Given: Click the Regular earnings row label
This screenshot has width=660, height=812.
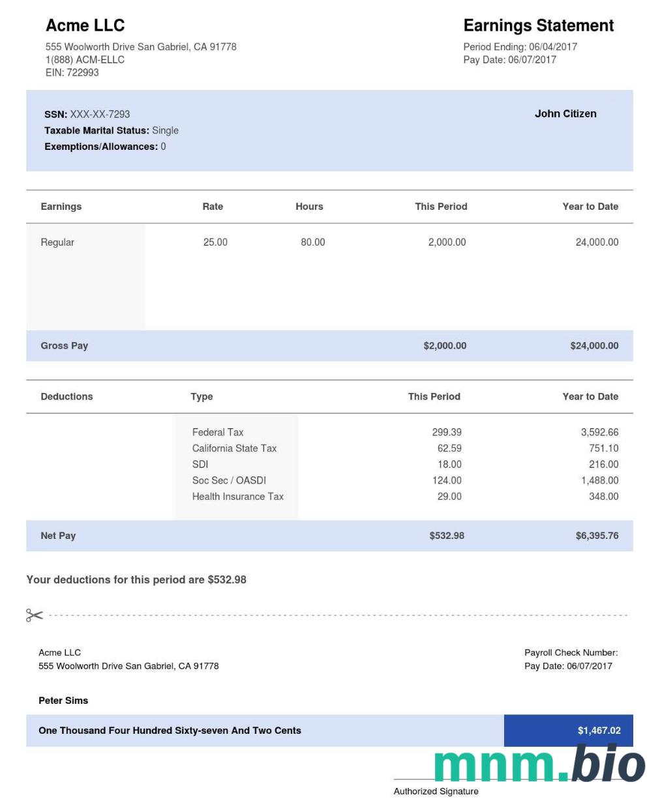Looking at the screenshot, I should coord(57,242).
